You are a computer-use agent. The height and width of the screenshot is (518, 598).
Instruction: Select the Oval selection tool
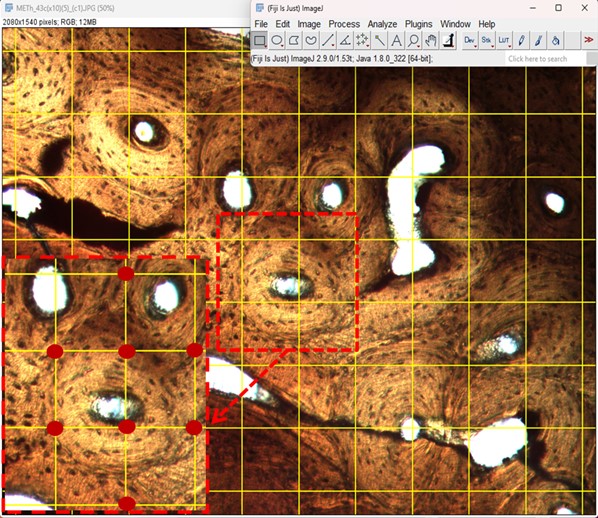pyautogui.click(x=277, y=40)
